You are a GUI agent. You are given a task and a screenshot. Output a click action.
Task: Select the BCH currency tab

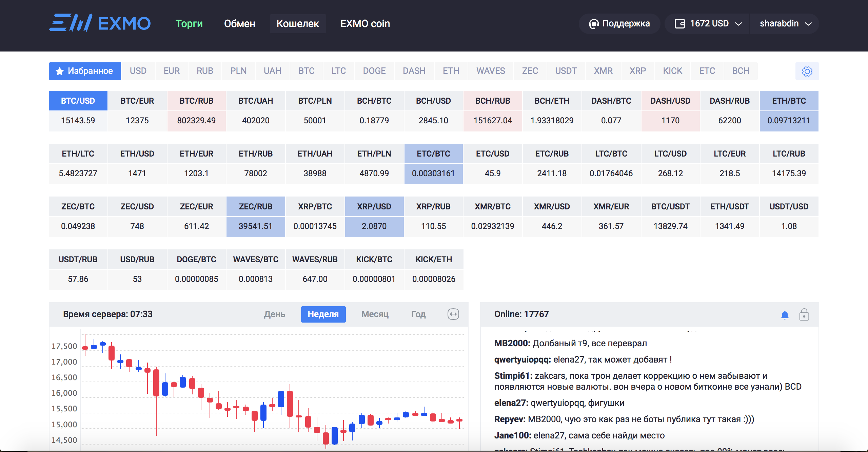tap(741, 71)
